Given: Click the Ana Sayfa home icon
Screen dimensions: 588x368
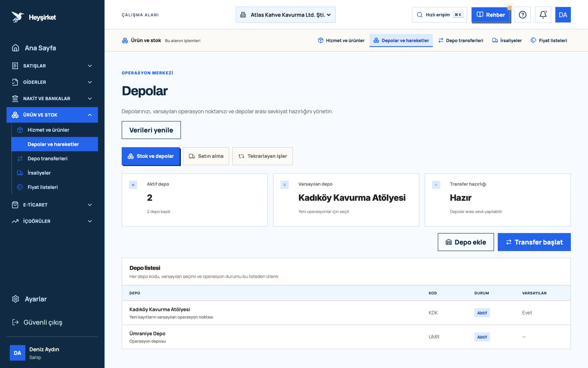Looking at the screenshot, I should [x=16, y=48].
